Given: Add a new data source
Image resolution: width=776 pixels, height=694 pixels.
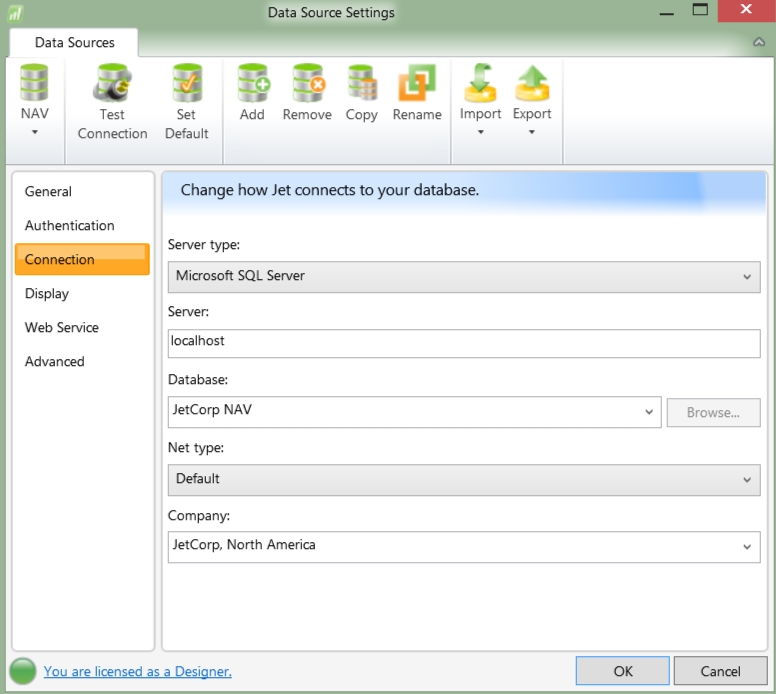Looking at the screenshot, I should click(252, 93).
